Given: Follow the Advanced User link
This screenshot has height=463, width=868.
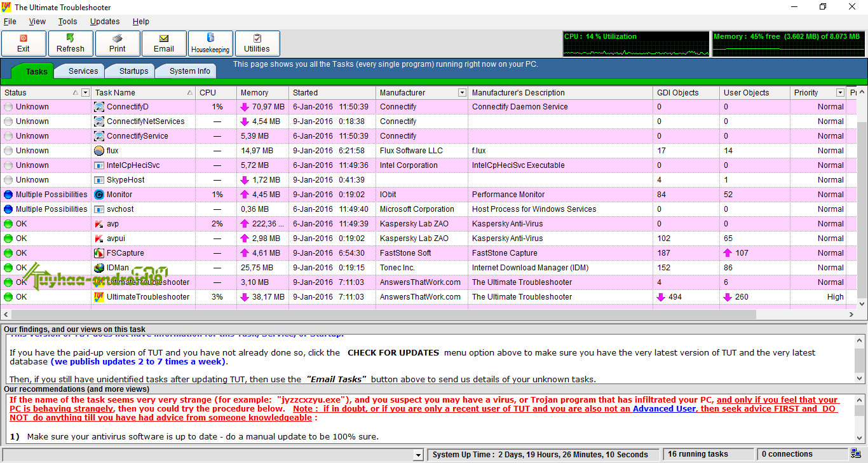Looking at the screenshot, I should 664,409.
